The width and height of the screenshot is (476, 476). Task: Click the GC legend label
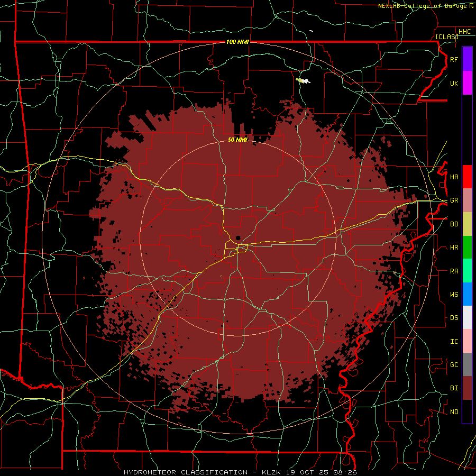click(x=454, y=364)
